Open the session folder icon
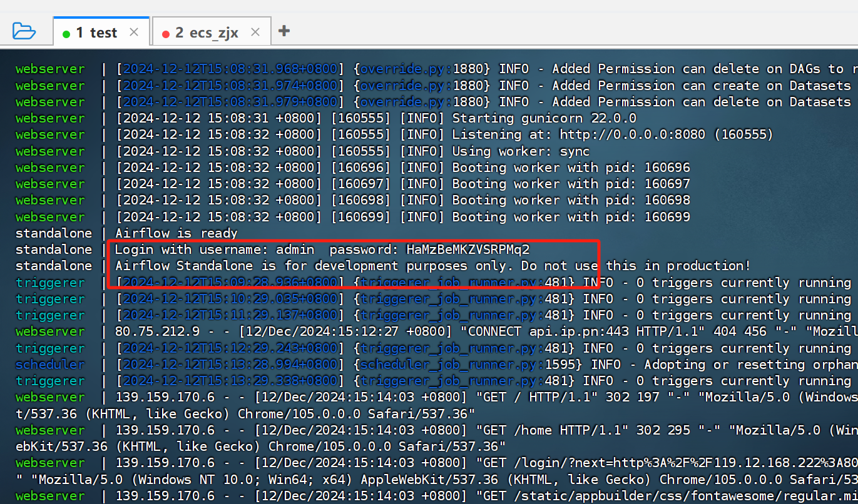Viewport: 858px width, 504px height. (24, 31)
